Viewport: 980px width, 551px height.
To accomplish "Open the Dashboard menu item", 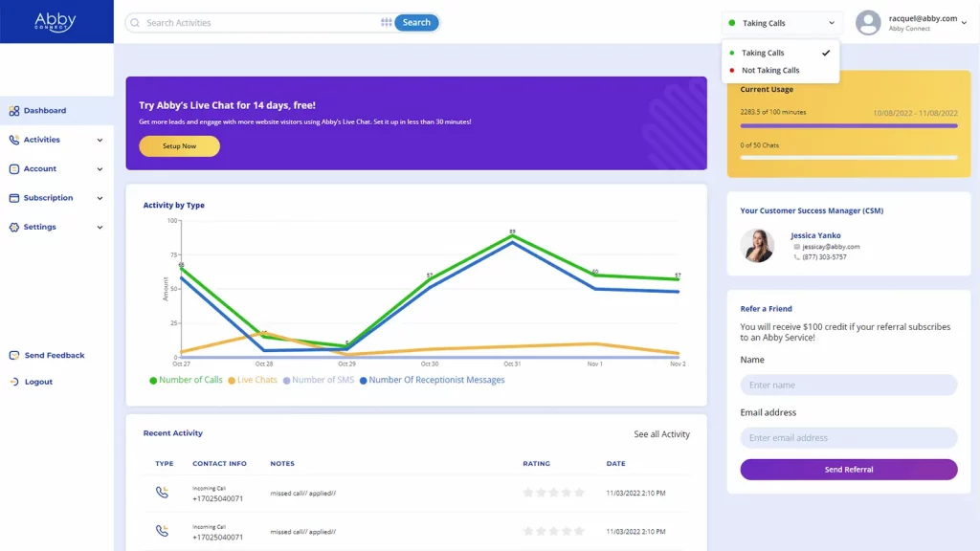I will coord(44,111).
